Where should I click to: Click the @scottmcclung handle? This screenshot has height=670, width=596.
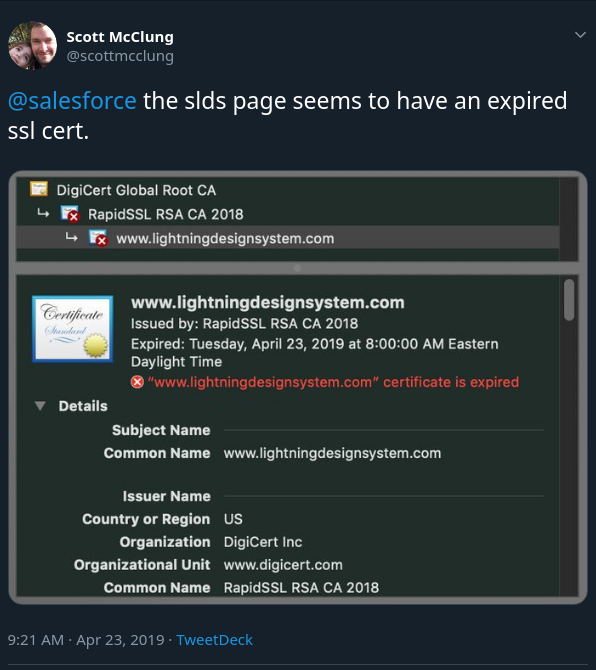tap(120, 56)
